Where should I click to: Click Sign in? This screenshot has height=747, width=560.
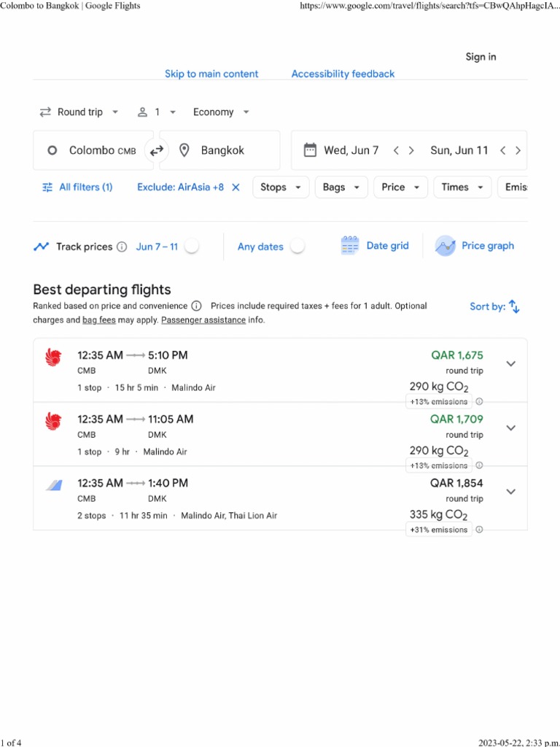[x=481, y=57]
